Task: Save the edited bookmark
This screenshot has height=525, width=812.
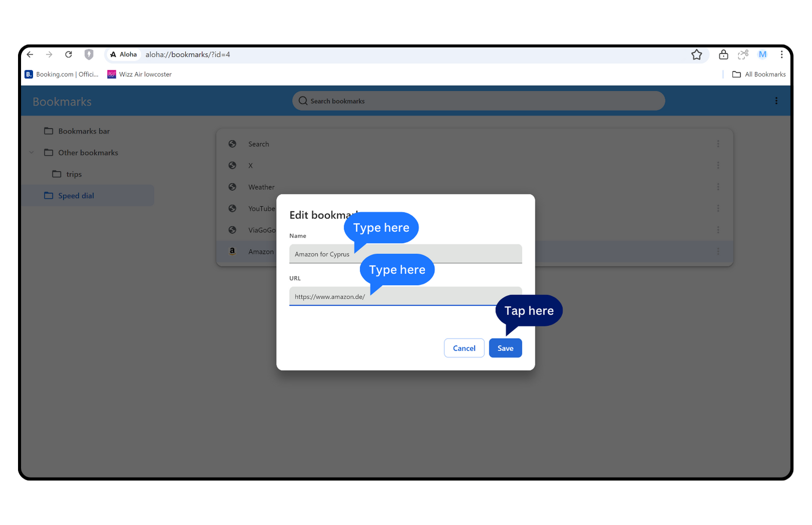Action: click(x=505, y=348)
